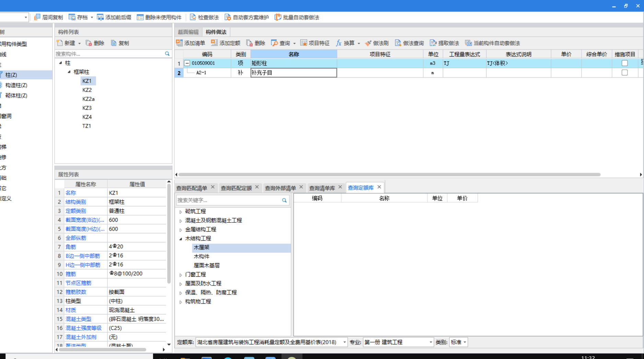The height and width of the screenshot is (359, 644).
Task: Click the 添加清单 icon
Action: 179,43
